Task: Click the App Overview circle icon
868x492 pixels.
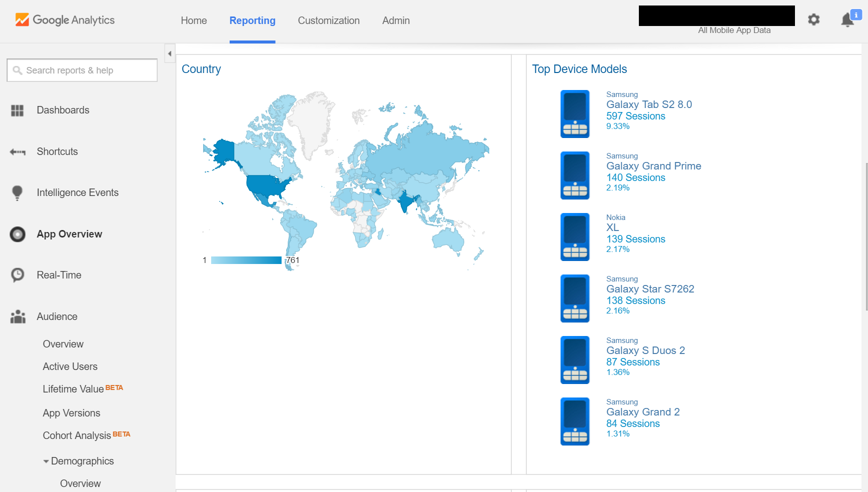Action: [18, 234]
